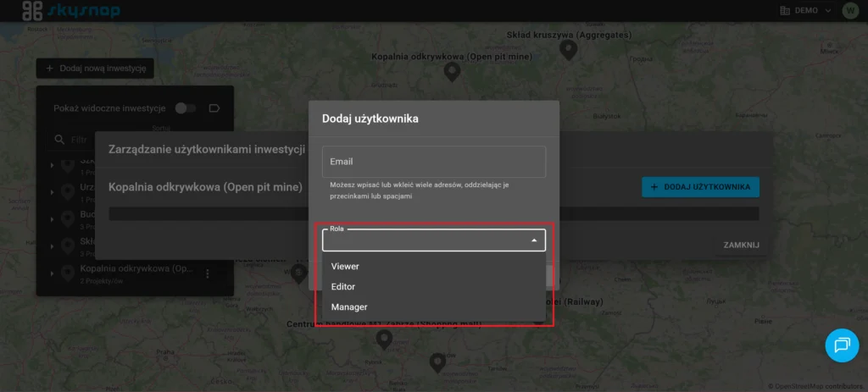
Task: Click the Kopalnia odkrywkowa map pin
Action: [x=453, y=72]
